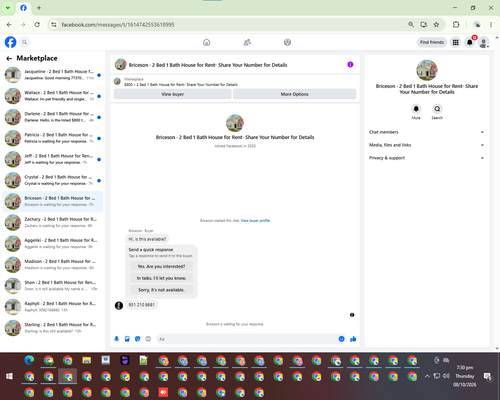
Task: Open the browser zoom magnifier icon
Action: [411, 25]
